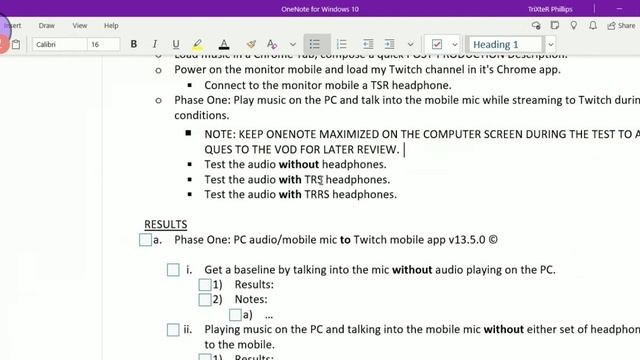Image resolution: width=640 pixels, height=360 pixels.
Task: Decrease indent of selected text
Action: click(x=368, y=44)
